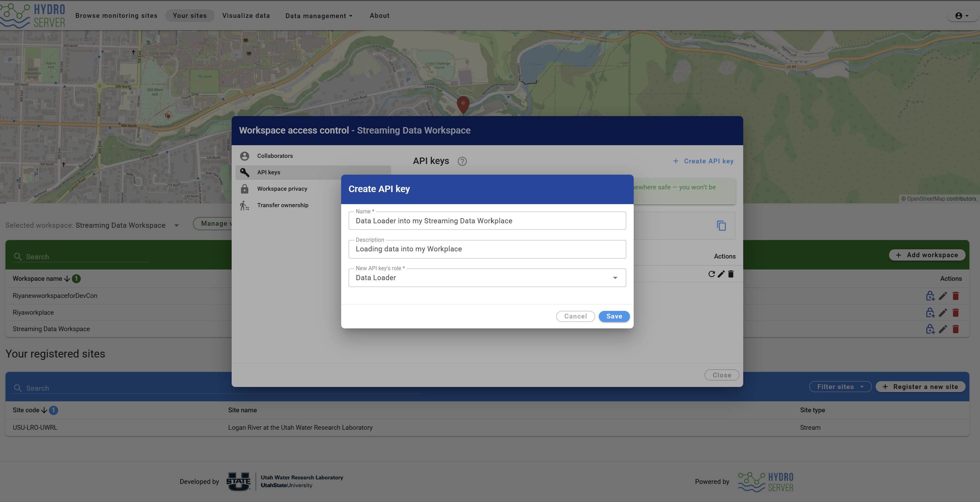
Task: Click the red site marker on map
Action: pyautogui.click(x=463, y=105)
